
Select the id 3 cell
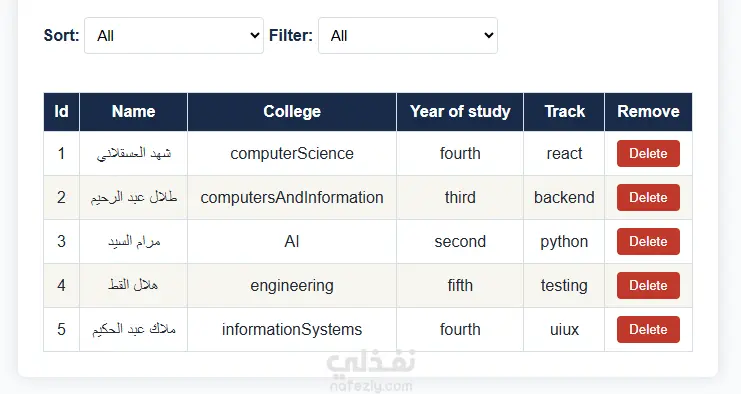61,241
